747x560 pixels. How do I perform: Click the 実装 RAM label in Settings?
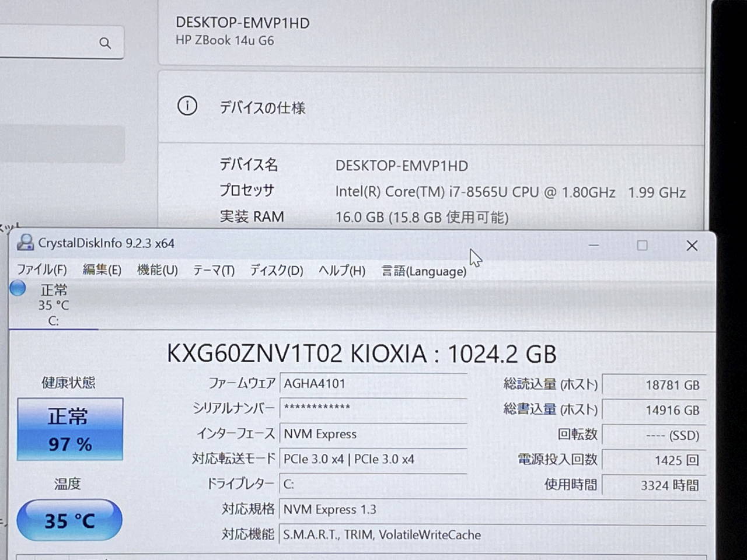tap(252, 217)
